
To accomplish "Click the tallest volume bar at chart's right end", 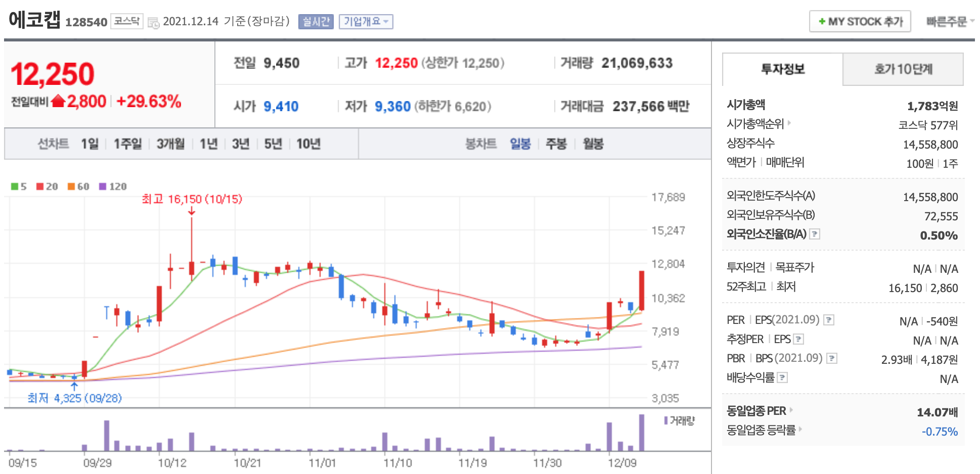I will tap(642, 433).
